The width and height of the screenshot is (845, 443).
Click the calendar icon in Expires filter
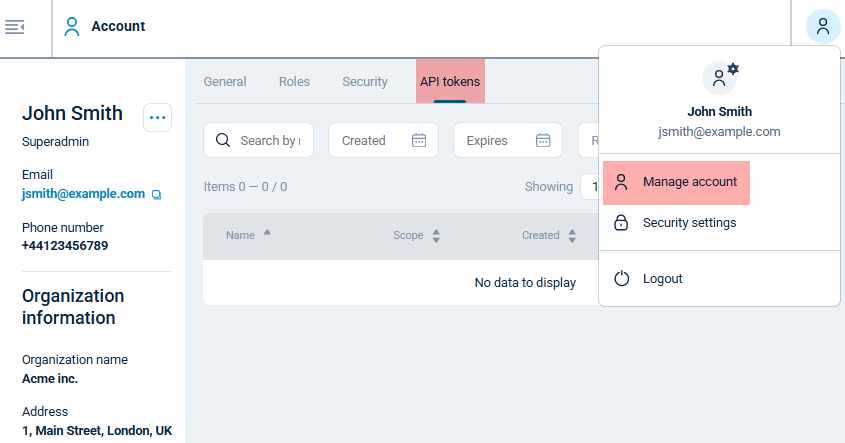(x=543, y=140)
